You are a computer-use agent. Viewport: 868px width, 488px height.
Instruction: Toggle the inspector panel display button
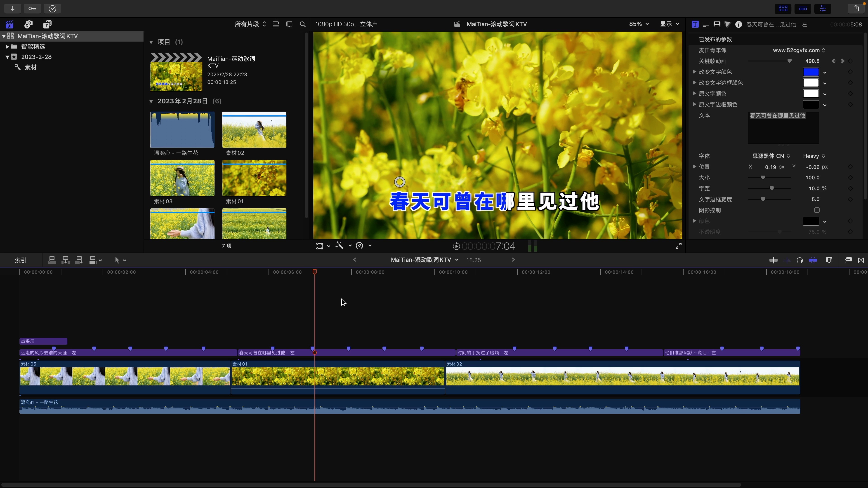(x=823, y=8)
